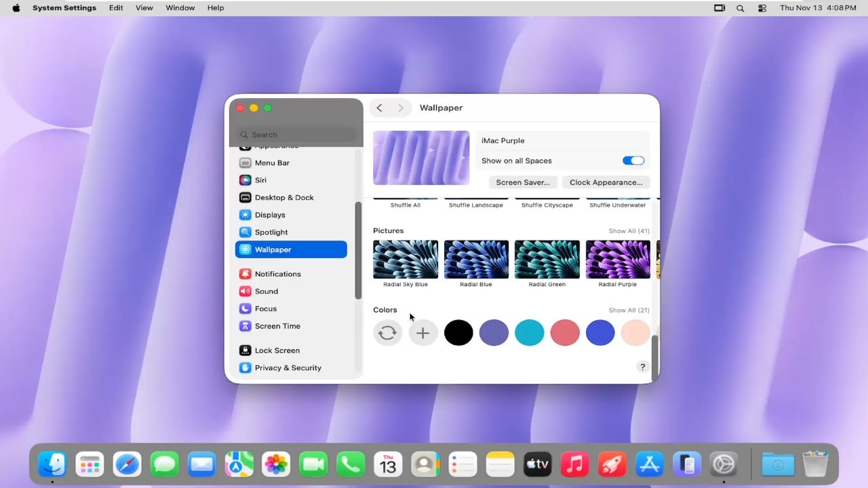The width and height of the screenshot is (868, 488).
Task: Select Radial Green wallpaper thumbnail
Action: coord(547,260)
